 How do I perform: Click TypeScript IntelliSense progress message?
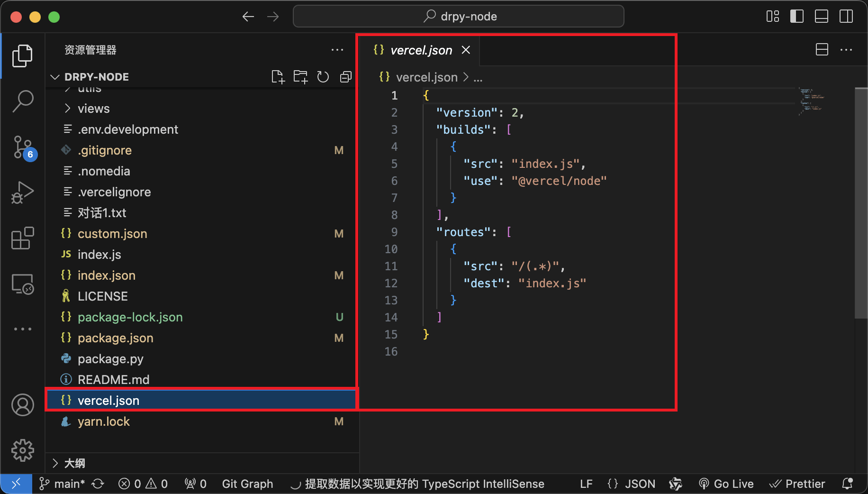(417, 484)
